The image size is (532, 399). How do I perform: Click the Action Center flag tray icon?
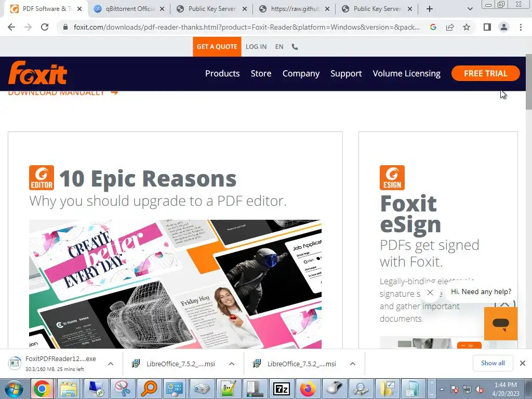455,389
